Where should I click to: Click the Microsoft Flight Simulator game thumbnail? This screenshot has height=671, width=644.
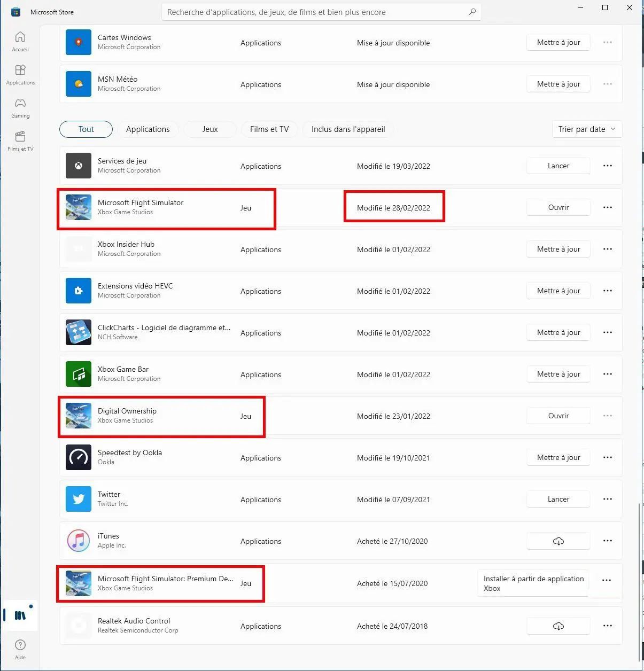[79, 207]
